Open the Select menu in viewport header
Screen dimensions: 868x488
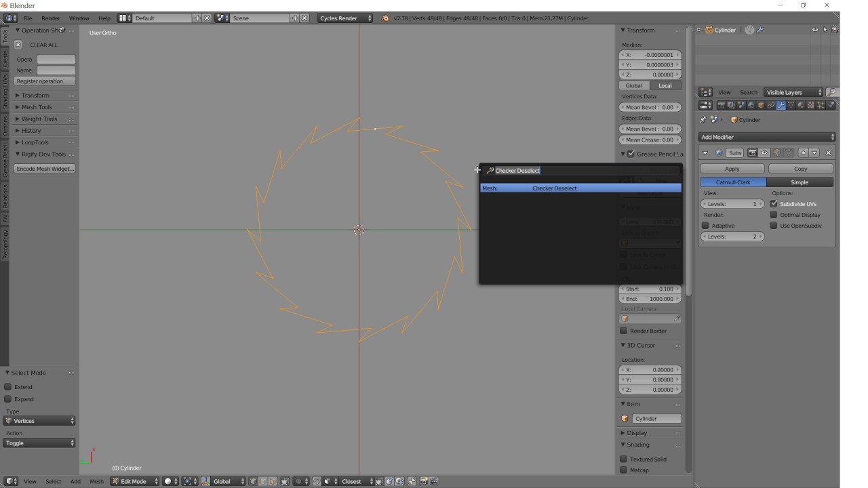tap(54, 481)
